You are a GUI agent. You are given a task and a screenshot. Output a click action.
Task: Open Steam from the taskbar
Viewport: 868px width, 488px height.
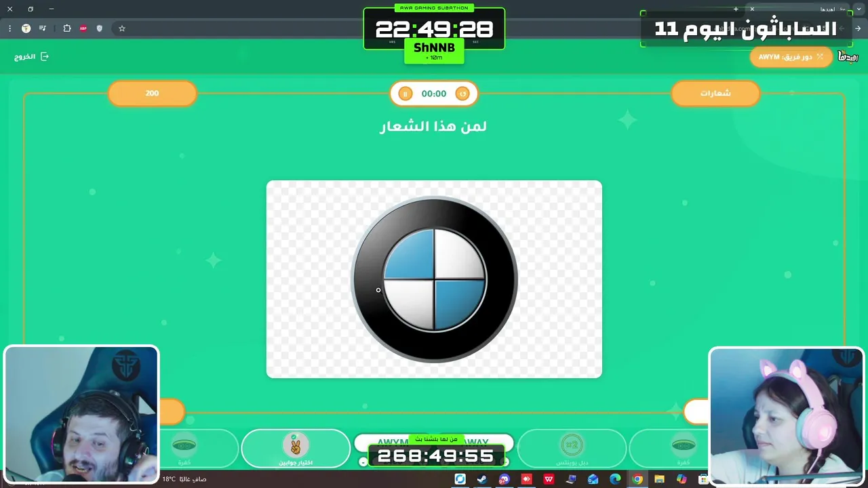click(x=482, y=479)
